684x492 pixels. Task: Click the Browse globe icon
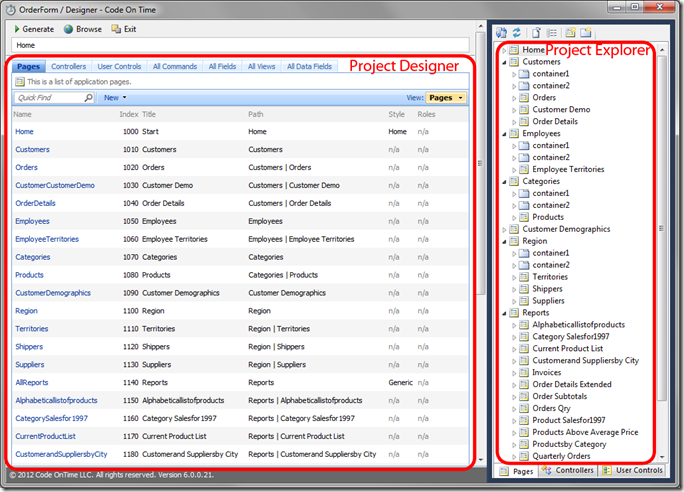(x=68, y=29)
